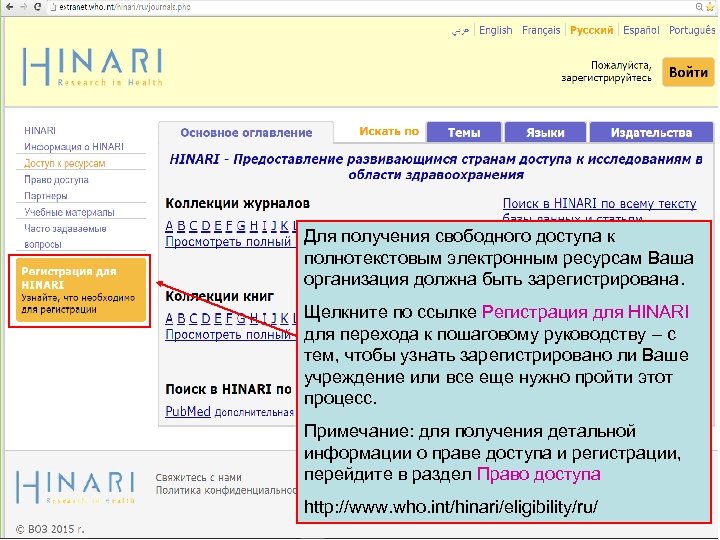Select the Основное оглавление tab

(x=246, y=133)
